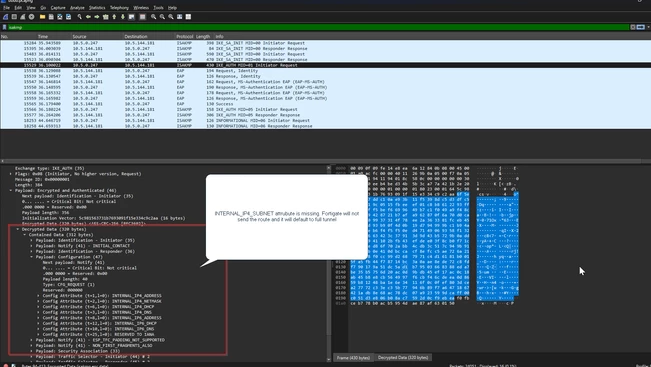Open the File menu
651x367 pixels.
tap(6, 7)
